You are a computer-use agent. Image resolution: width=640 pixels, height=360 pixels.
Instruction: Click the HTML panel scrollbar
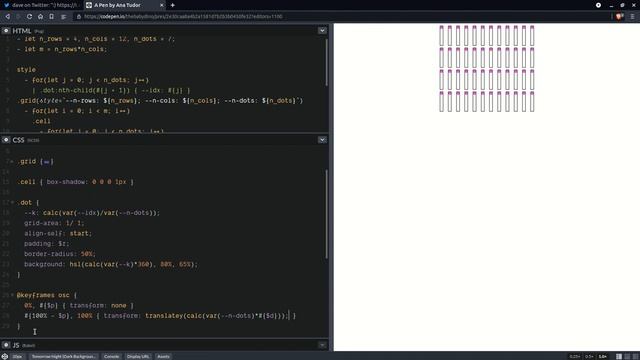[x=327, y=62]
